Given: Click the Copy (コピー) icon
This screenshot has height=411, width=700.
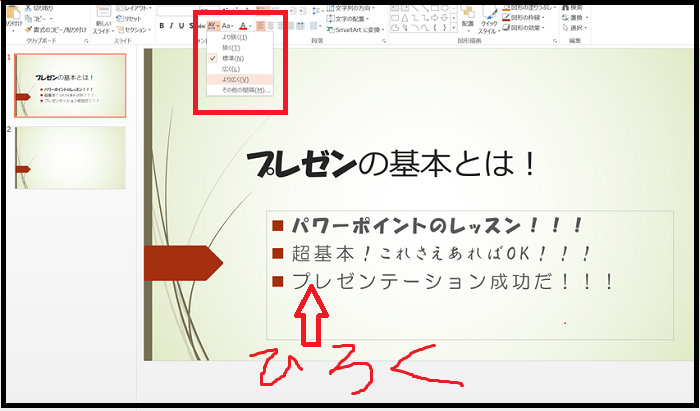Looking at the screenshot, I should click(x=29, y=19).
